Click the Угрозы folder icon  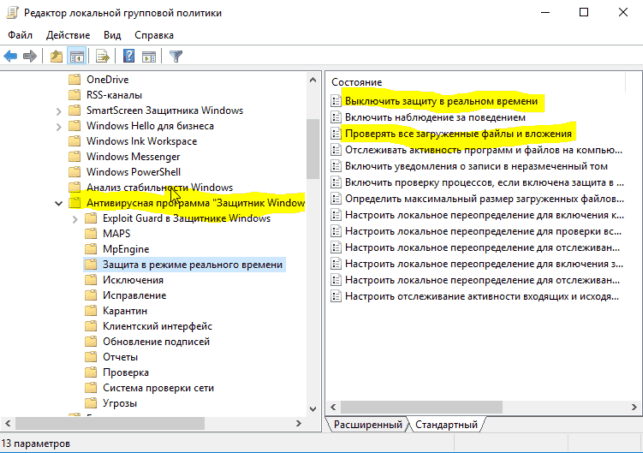(91, 403)
